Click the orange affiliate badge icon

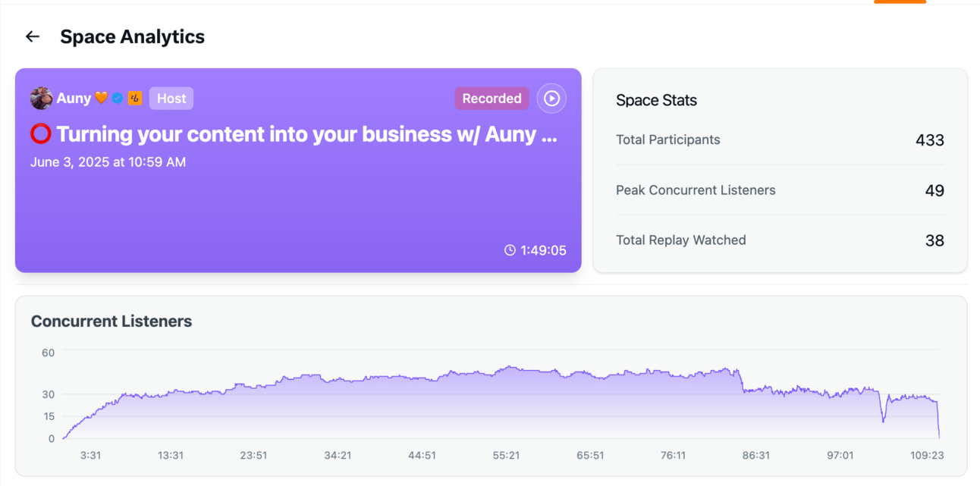point(135,99)
